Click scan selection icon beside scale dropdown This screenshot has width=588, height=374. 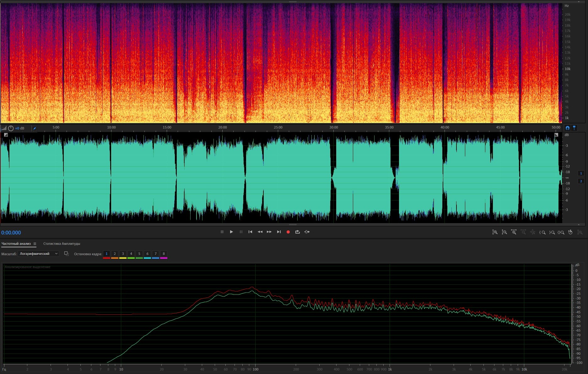coord(66,254)
